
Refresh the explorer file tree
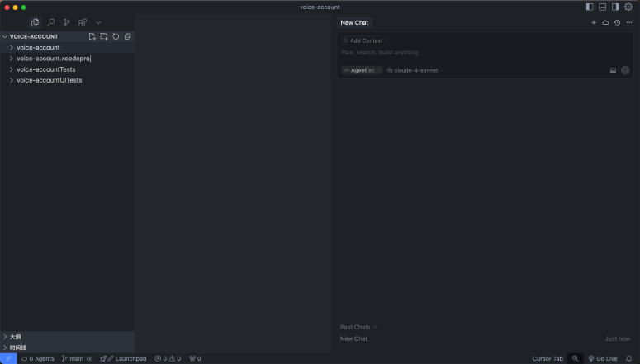pos(116,36)
